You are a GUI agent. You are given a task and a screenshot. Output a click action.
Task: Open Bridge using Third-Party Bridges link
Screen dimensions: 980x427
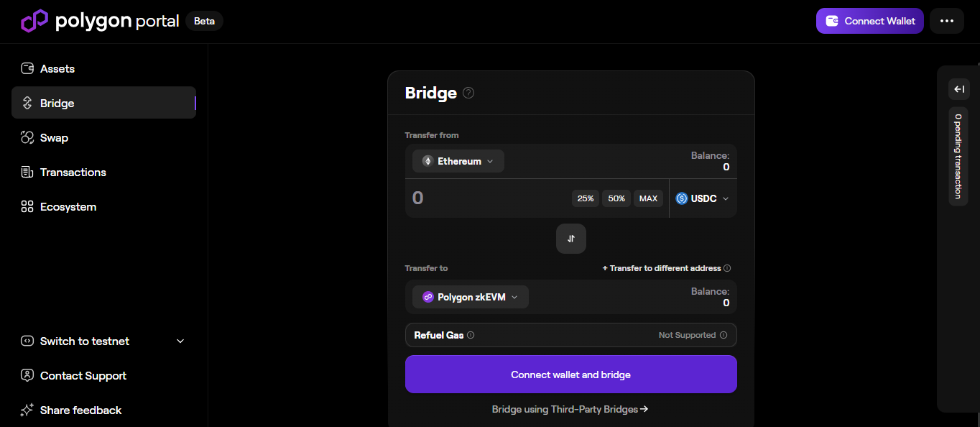pyautogui.click(x=570, y=409)
